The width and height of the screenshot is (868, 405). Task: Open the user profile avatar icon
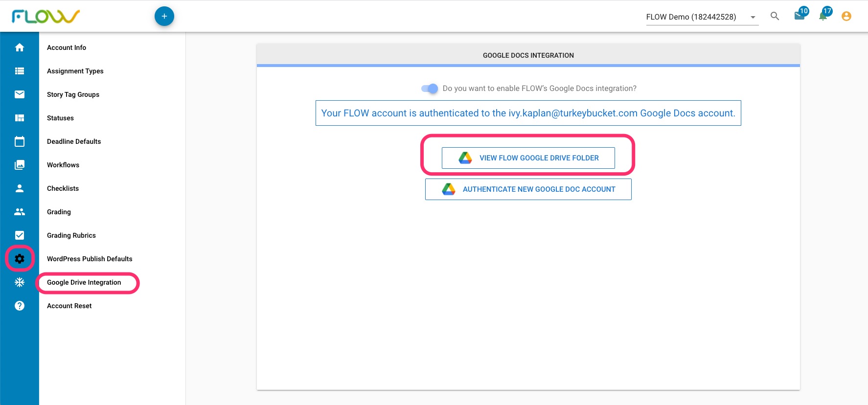846,16
